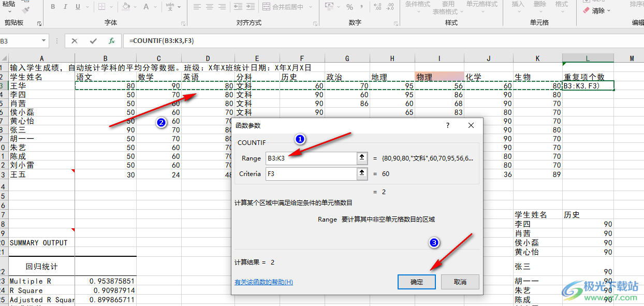Click 合并后居中 merge and center
Viewport: 644px width, 306px height.
click(x=283, y=7)
